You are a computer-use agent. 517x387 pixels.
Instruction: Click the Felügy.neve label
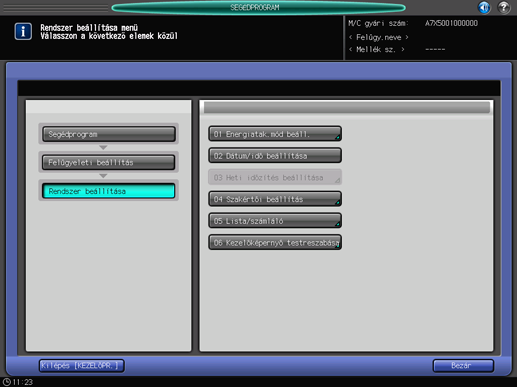pos(378,37)
